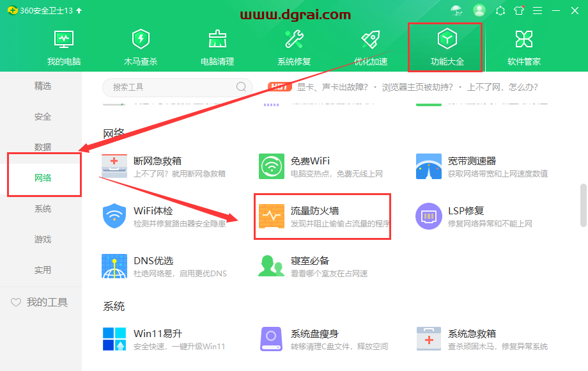Open the 宽带测速器 speed test icon
This screenshot has height=371, width=588.
click(x=428, y=166)
